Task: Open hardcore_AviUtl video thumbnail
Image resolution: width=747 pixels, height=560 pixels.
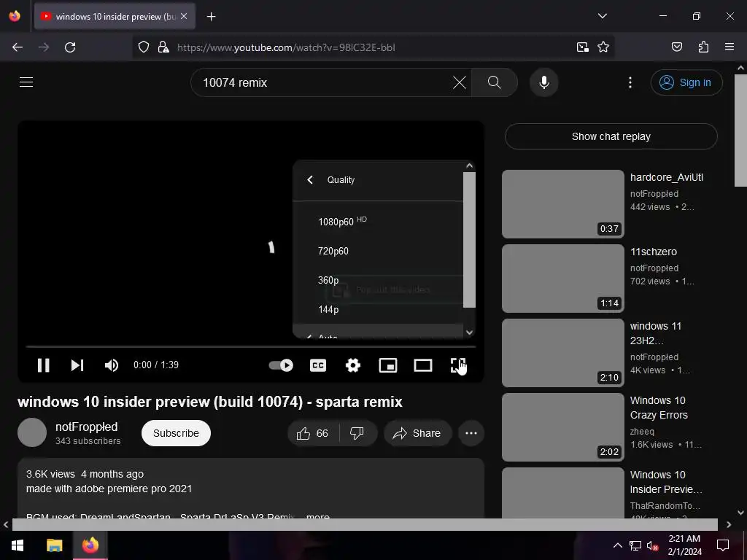Action: pyautogui.click(x=562, y=204)
